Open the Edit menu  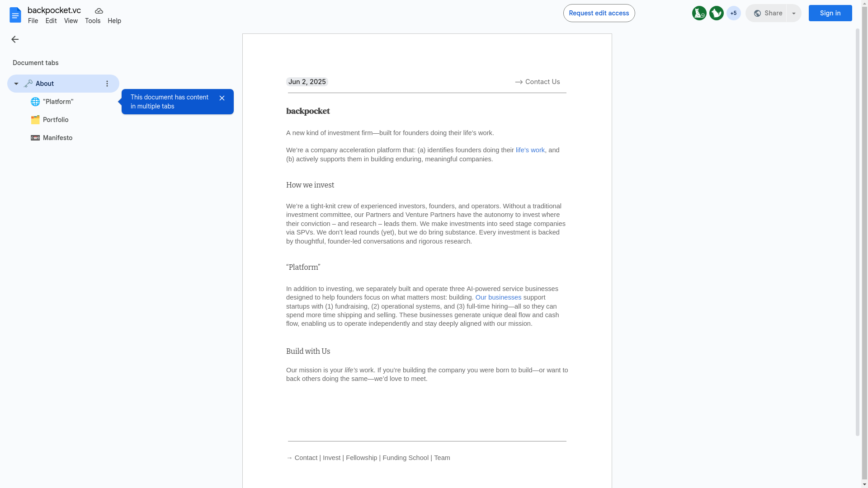point(51,21)
